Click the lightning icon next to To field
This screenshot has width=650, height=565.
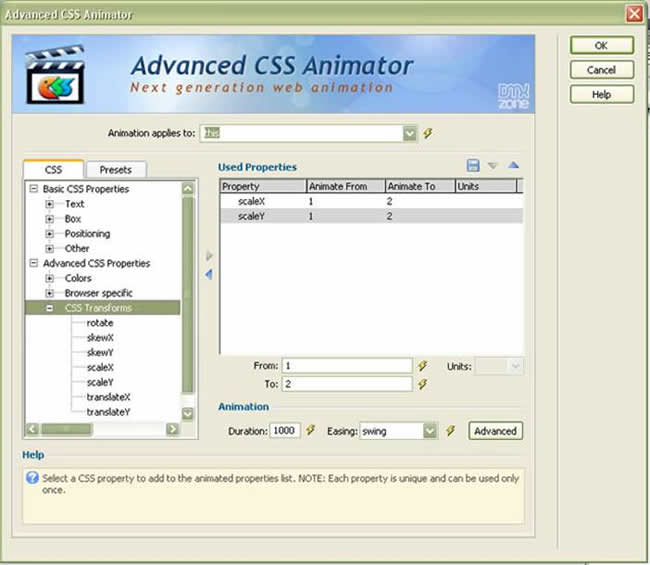point(422,384)
